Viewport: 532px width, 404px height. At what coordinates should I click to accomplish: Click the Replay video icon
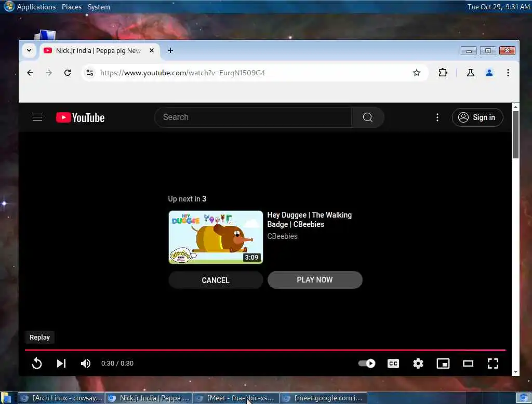pyautogui.click(x=37, y=363)
